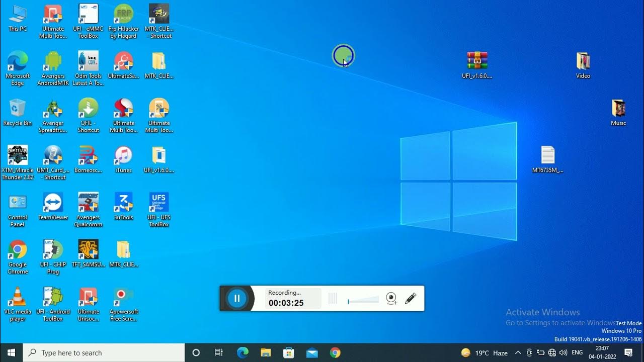644x362 pixels.
Task: Pause the screen recording
Action: pyautogui.click(x=237, y=299)
